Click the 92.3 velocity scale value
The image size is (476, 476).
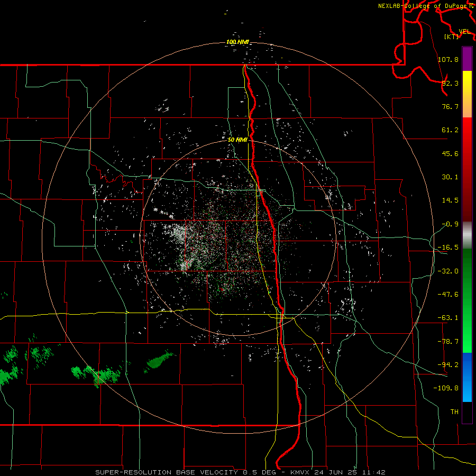[450, 83]
